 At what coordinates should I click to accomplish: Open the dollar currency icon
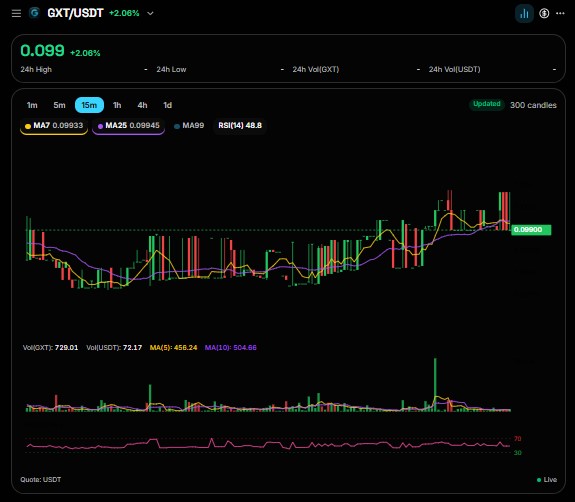pyautogui.click(x=544, y=14)
